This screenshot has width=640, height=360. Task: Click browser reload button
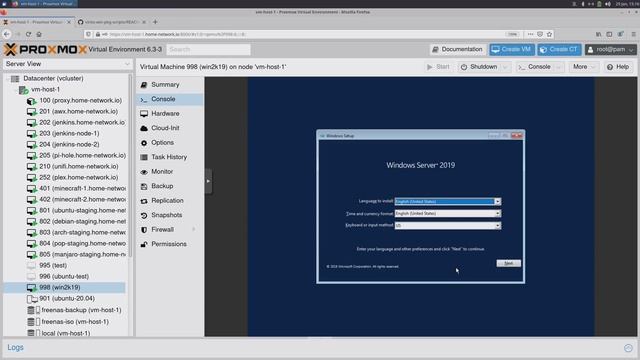28,34
